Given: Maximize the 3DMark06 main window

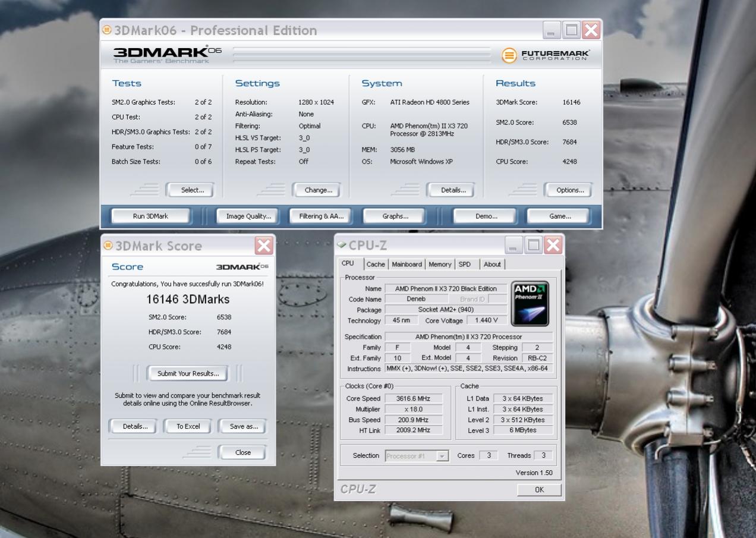Looking at the screenshot, I should (x=571, y=30).
